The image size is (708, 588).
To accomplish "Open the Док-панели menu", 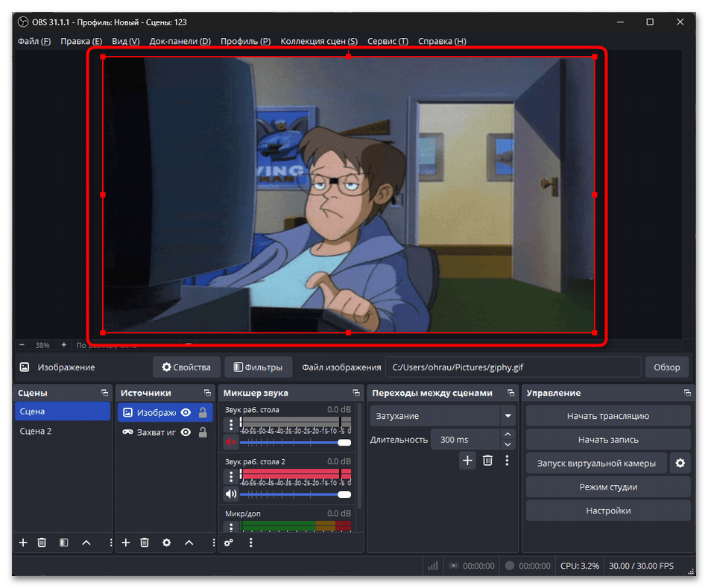I will pyautogui.click(x=180, y=41).
